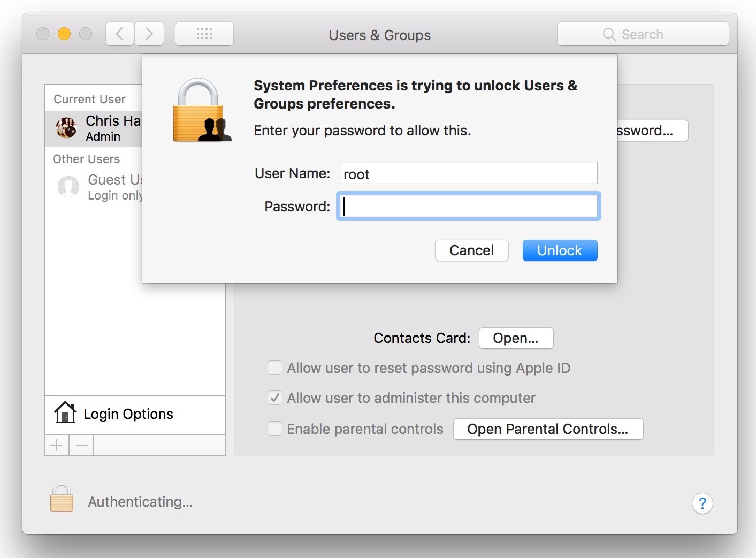Viewport: 756px width, 558px height.
Task: Click the padlock icon beside Authenticating
Action: [x=62, y=498]
